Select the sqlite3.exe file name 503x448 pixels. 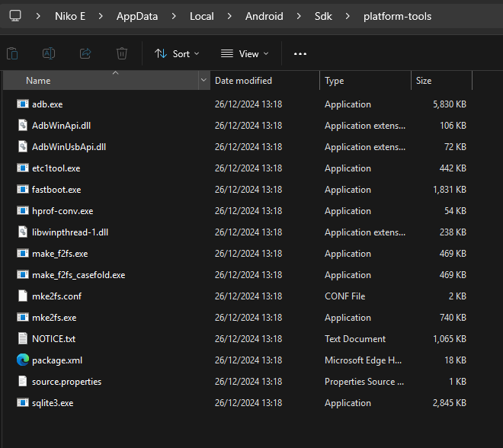53,403
